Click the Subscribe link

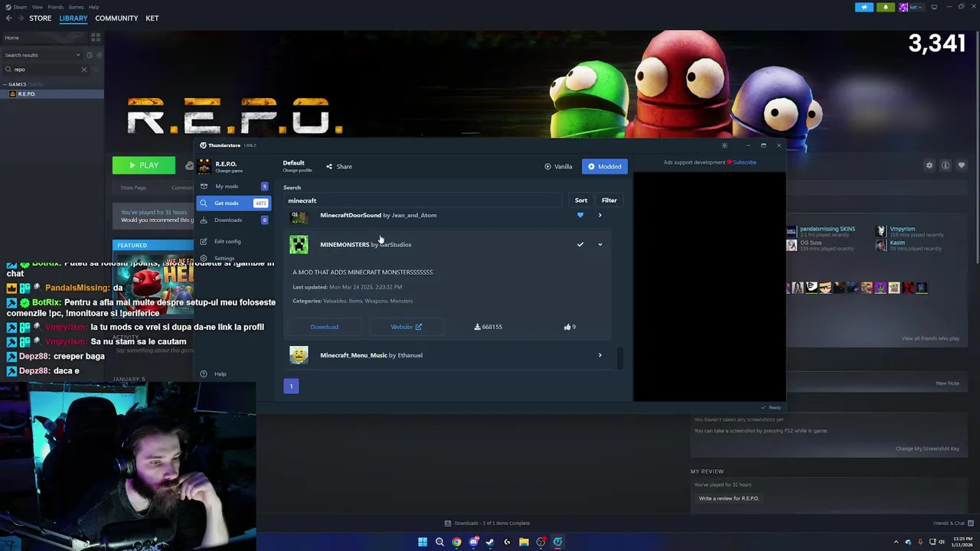pyautogui.click(x=744, y=162)
